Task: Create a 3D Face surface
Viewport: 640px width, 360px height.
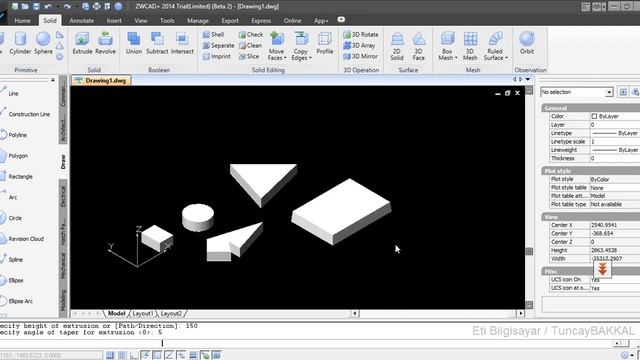Action: click(x=418, y=46)
